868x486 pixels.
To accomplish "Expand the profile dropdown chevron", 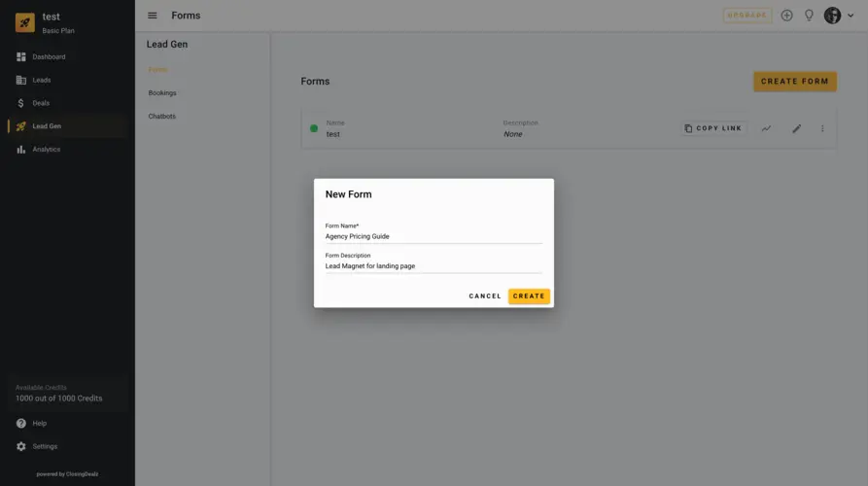I will (x=851, y=16).
